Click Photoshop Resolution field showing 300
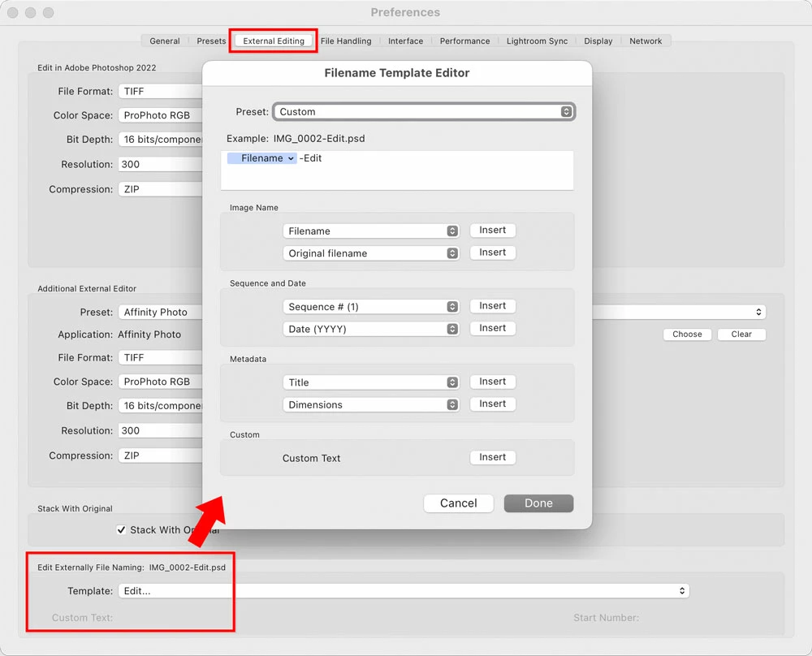This screenshot has height=656, width=812. 161,164
